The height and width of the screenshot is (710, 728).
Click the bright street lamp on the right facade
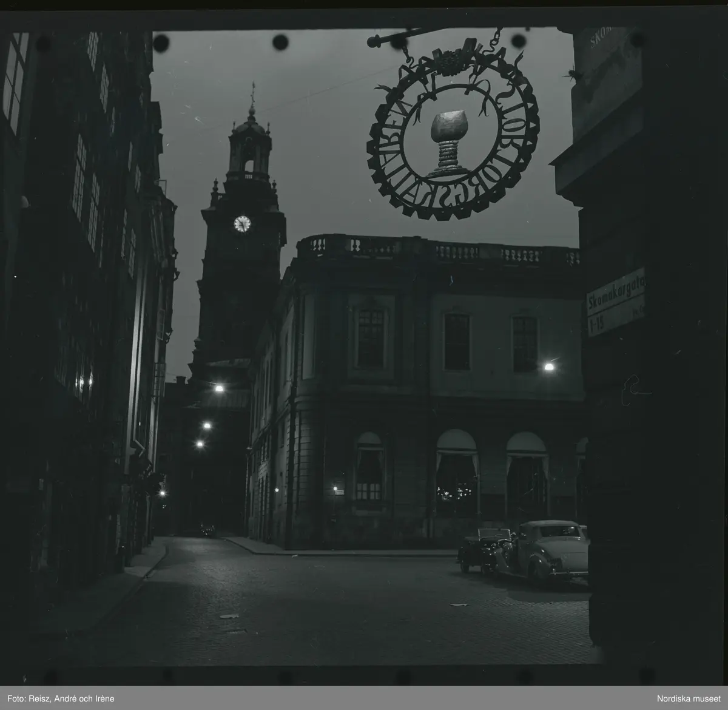coord(549,366)
